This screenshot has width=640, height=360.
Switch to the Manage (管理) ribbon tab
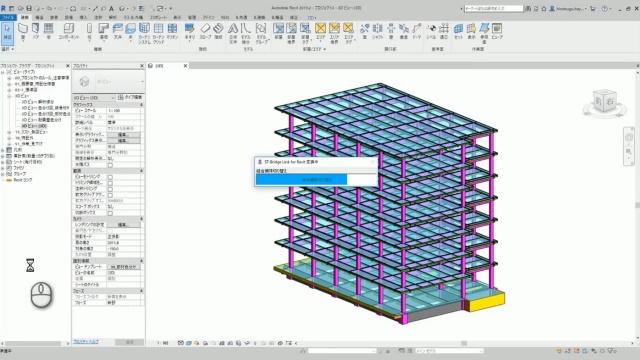pos(192,18)
